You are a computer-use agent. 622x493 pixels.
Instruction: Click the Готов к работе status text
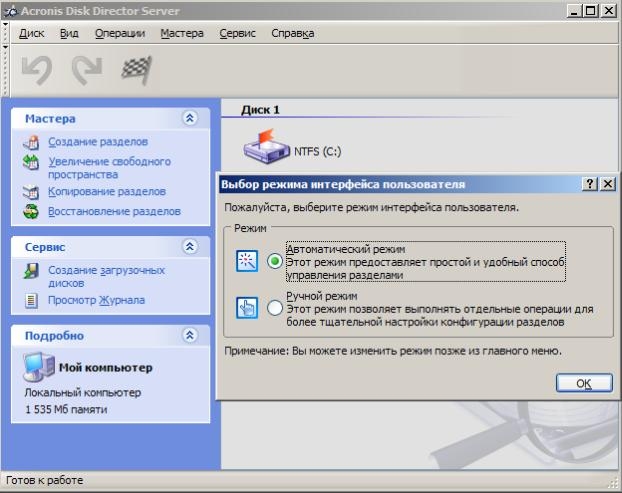[x=44, y=480]
